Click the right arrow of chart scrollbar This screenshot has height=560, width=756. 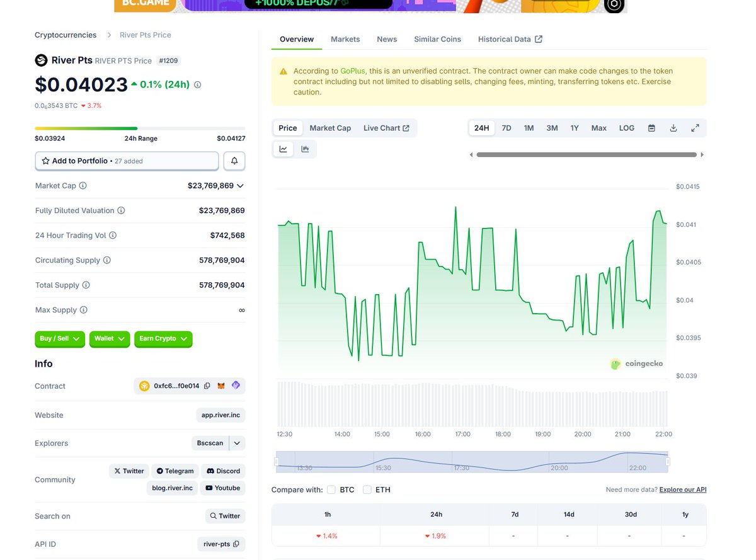(702, 154)
